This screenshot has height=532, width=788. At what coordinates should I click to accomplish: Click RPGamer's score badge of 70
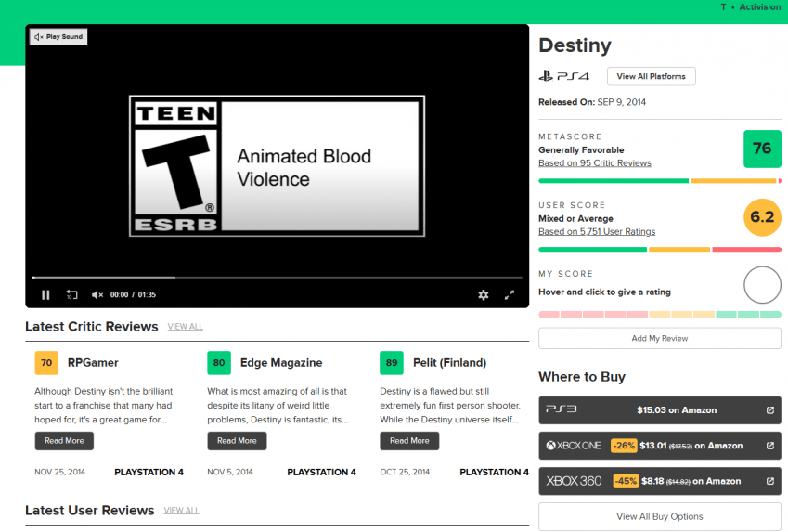pos(46,363)
